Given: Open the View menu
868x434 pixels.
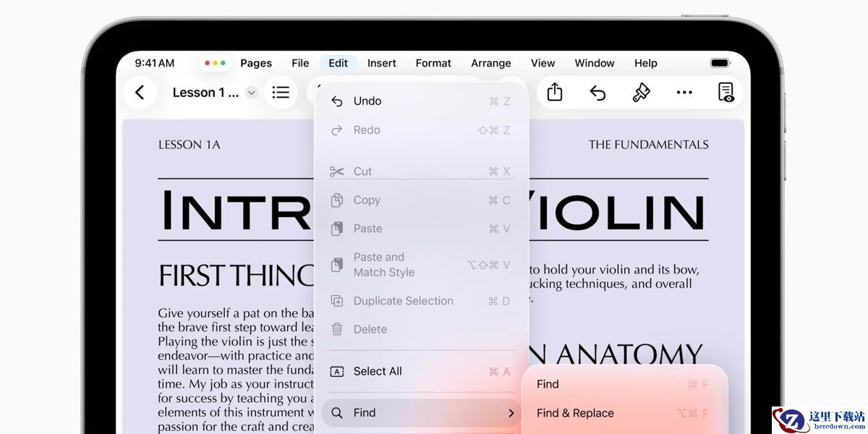Looking at the screenshot, I should tap(542, 63).
